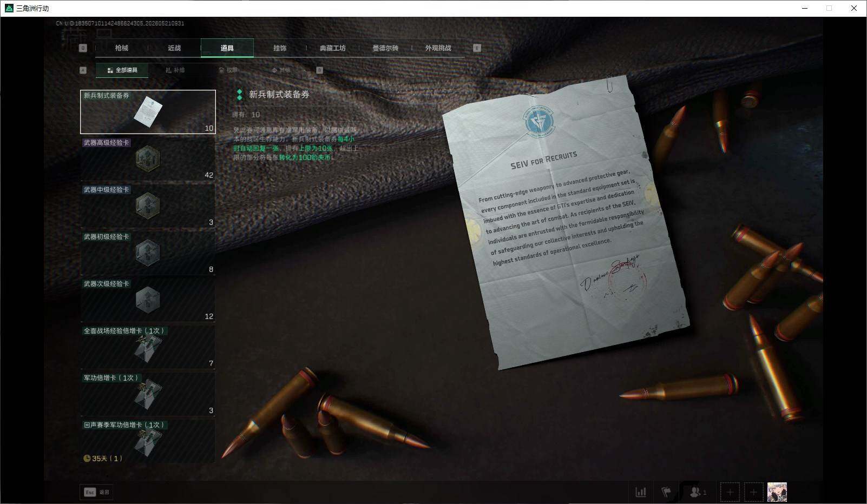
Task: Minimize the 三角洲行动 window
Action: click(x=805, y=8)
